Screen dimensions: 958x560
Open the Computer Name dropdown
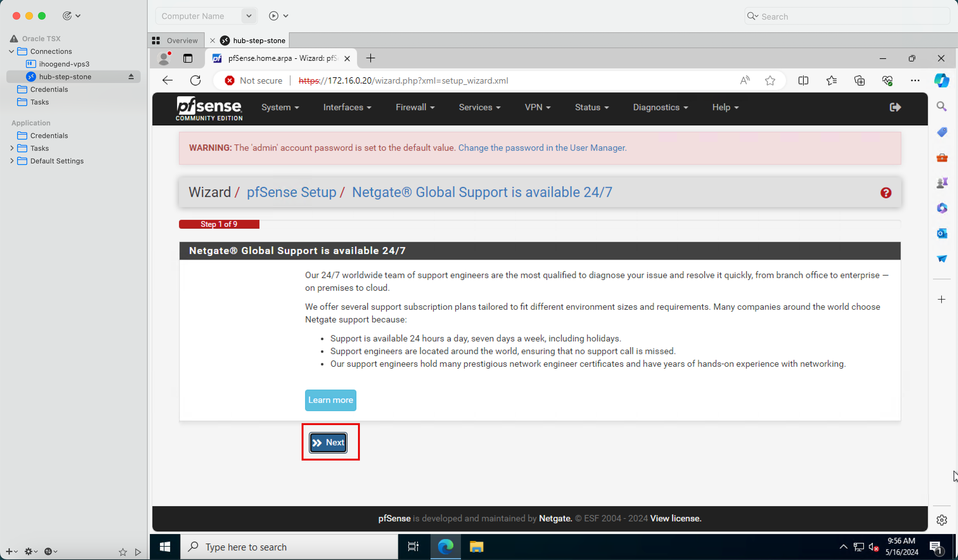click(x=249, y=16)
